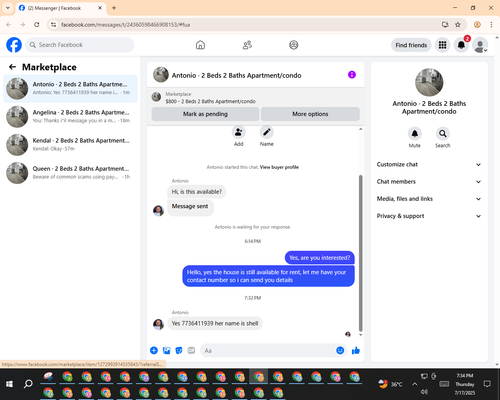Open the notifications bell with 2 badge

461,45
